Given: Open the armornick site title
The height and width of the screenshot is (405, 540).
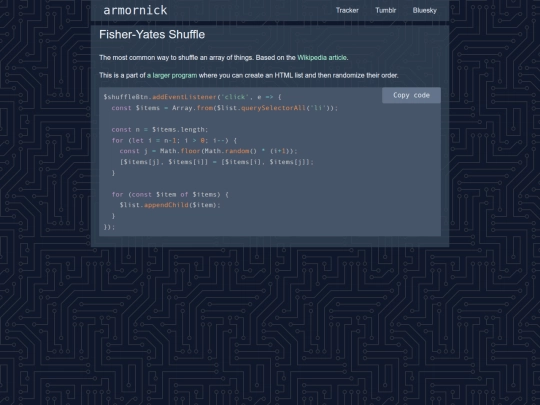Looking at the screenshot, I should [135, 10].
